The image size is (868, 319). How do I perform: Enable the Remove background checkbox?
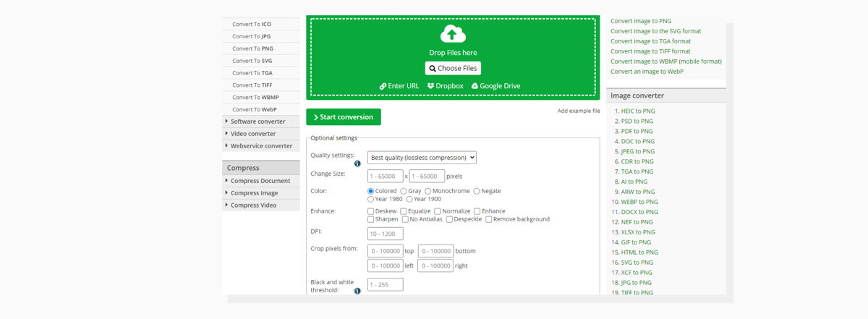[489, 219]
